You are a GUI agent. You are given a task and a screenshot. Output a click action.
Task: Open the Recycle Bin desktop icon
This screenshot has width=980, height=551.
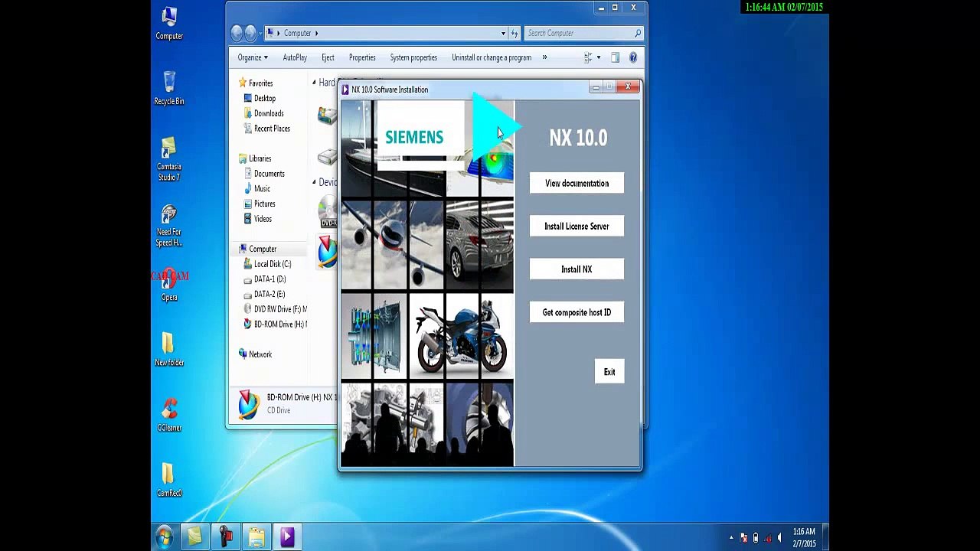[169, 88]
